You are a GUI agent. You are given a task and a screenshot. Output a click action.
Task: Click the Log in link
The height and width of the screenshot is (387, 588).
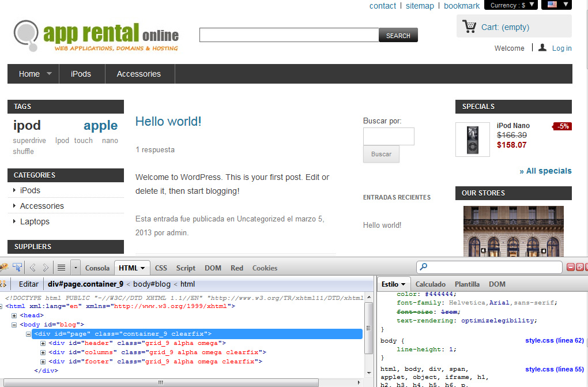pos(561,48)
